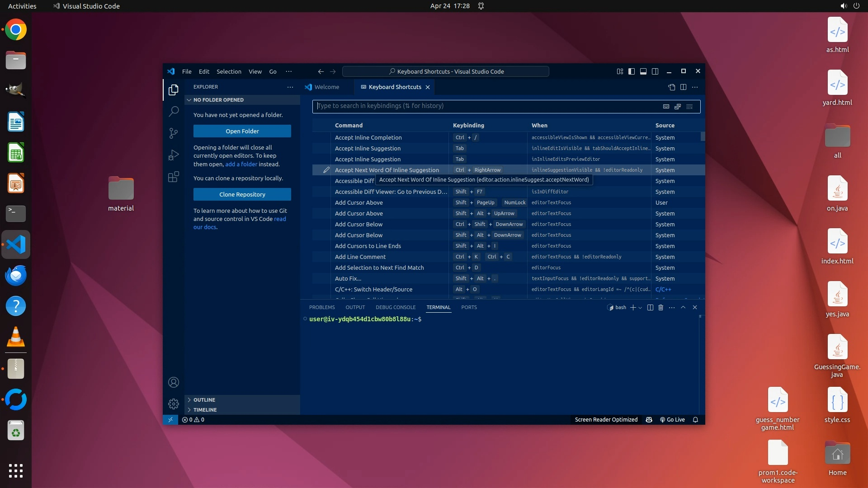Open the Extensions view icon
This screenshot has height=488, width=868.
click(174, 177)
